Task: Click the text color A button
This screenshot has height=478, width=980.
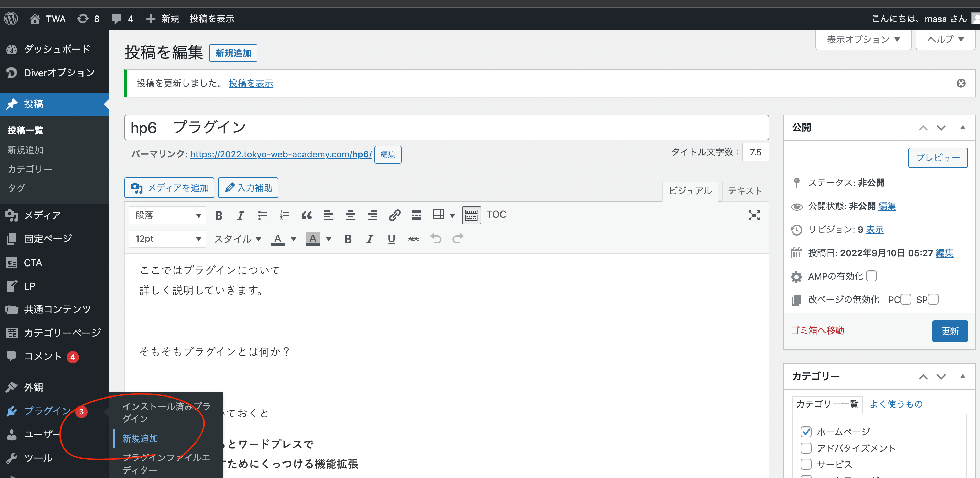Action: tap(278, 239)
